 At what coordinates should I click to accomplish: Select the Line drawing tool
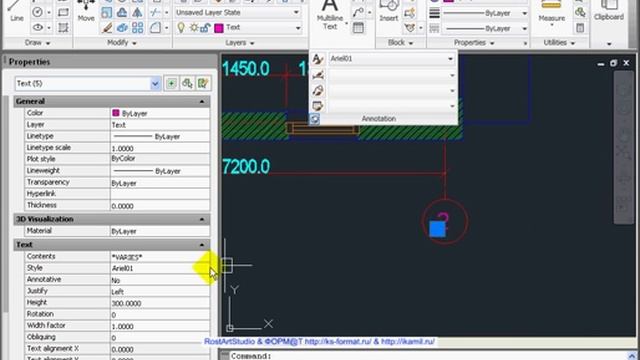16,11
